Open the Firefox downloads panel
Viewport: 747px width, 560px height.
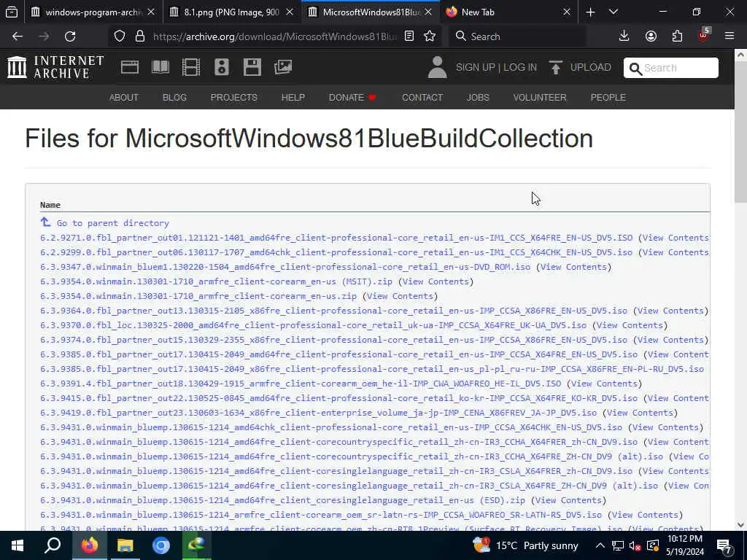(624, 36)
